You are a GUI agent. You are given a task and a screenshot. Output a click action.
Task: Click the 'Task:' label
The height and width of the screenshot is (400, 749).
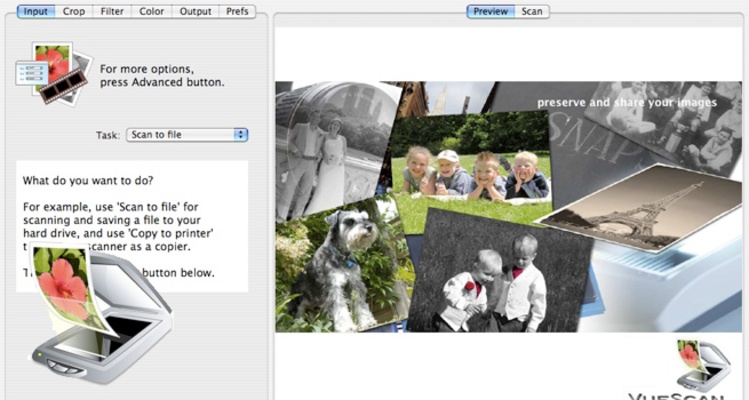pos(108,135)
